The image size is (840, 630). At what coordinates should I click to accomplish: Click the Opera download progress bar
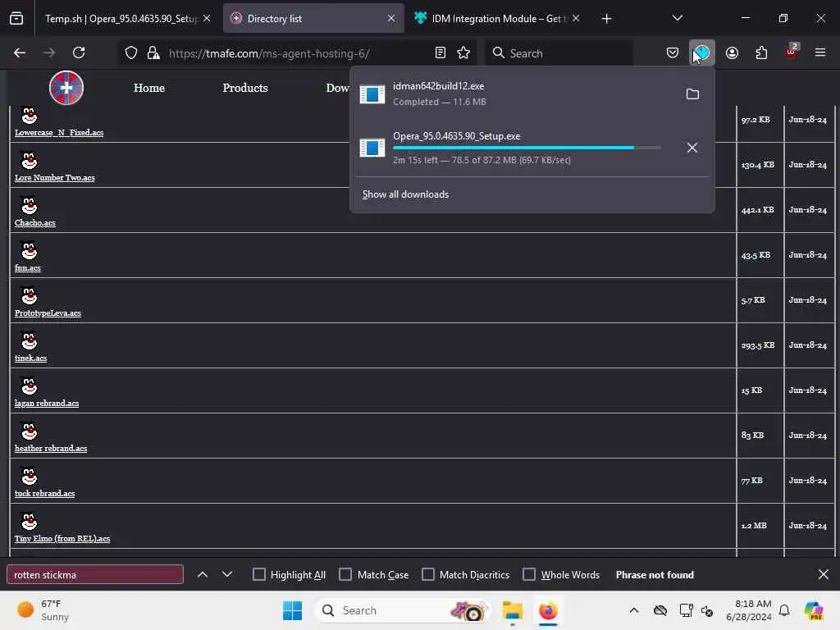527,148
